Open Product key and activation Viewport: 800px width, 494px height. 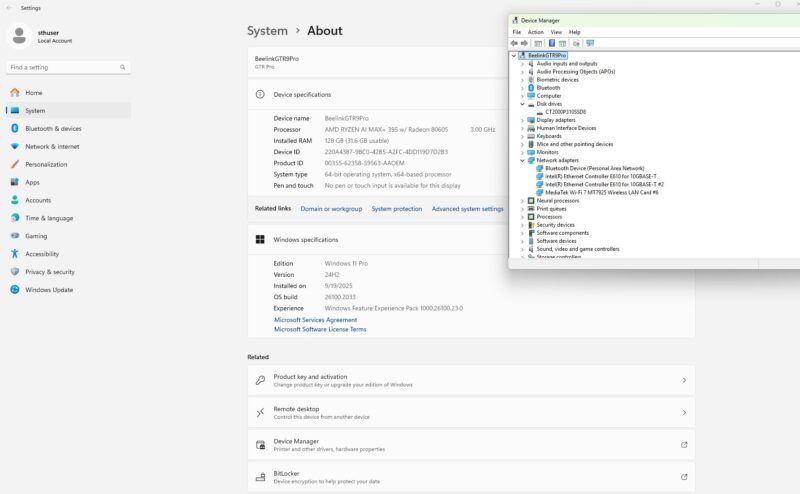point(470,380)
